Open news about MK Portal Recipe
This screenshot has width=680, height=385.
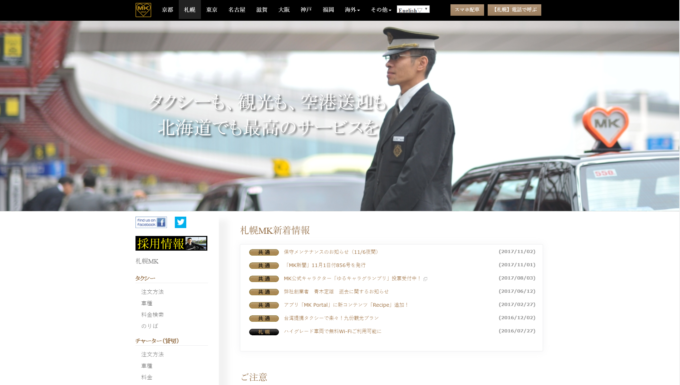346,305
